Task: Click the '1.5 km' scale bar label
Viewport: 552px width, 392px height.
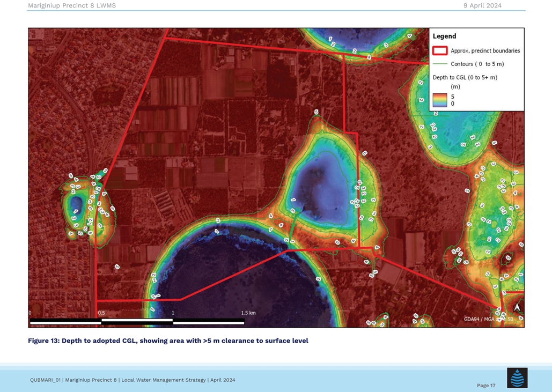Action: coord(248,313)
